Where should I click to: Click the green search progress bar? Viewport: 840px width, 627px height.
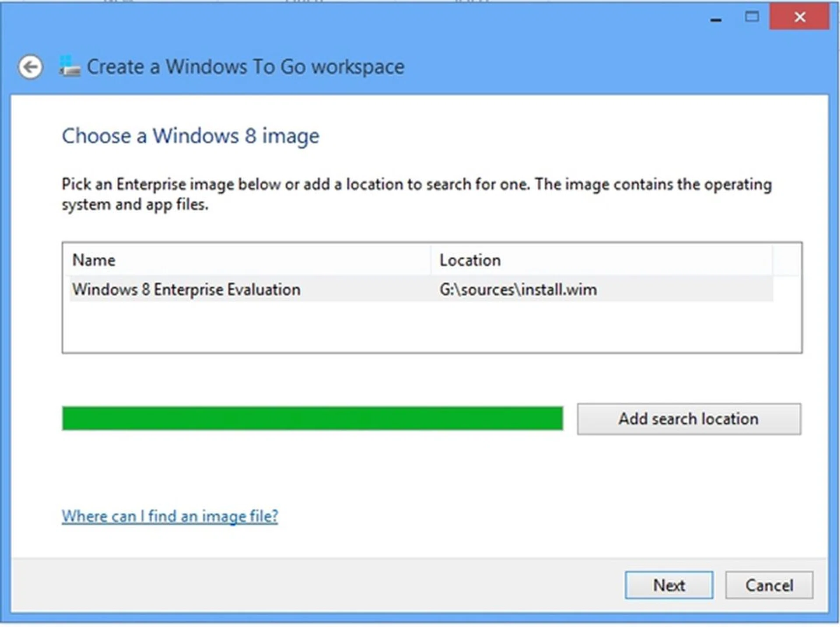click(x=312, y=418)
